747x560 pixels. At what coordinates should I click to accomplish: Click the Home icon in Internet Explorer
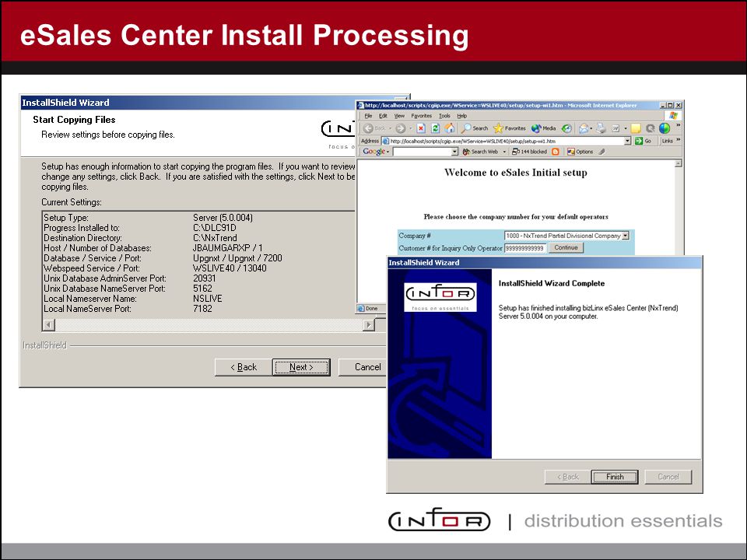(449, 128)
